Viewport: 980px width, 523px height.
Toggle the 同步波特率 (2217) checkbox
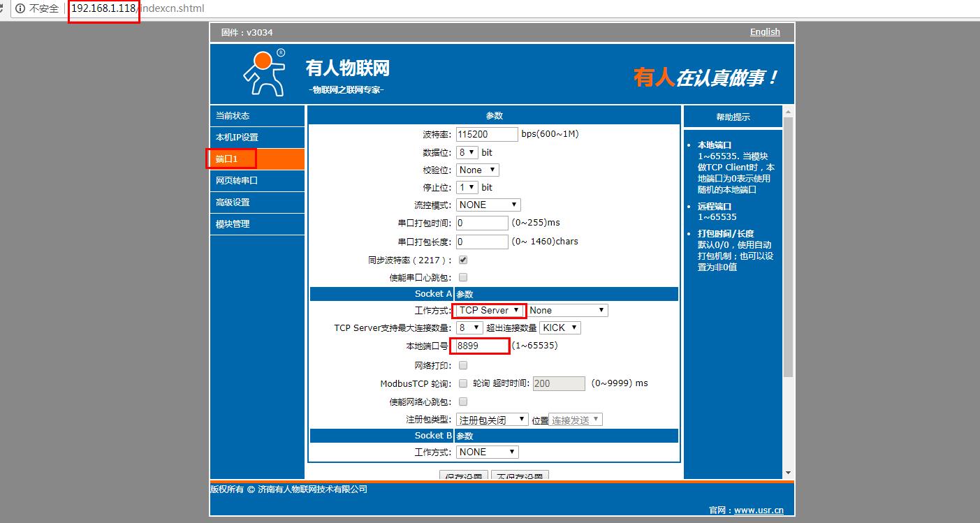pos(462,260)
